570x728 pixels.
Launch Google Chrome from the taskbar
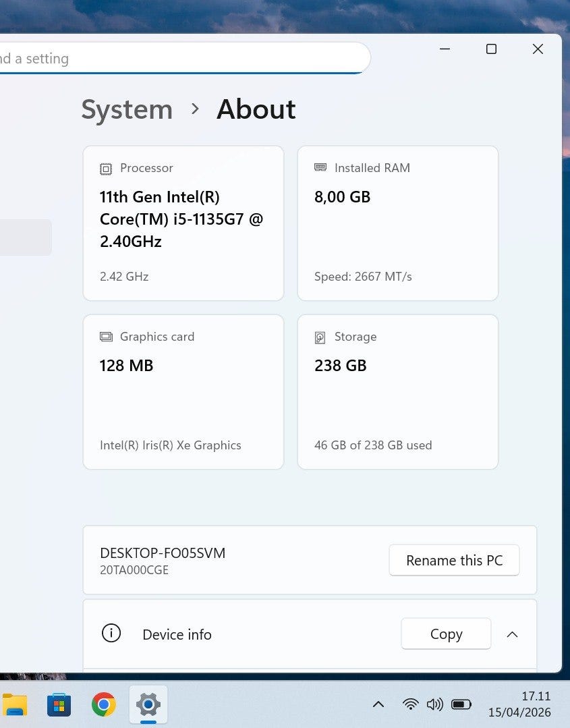pyautogui.click(x=103, y=705)
